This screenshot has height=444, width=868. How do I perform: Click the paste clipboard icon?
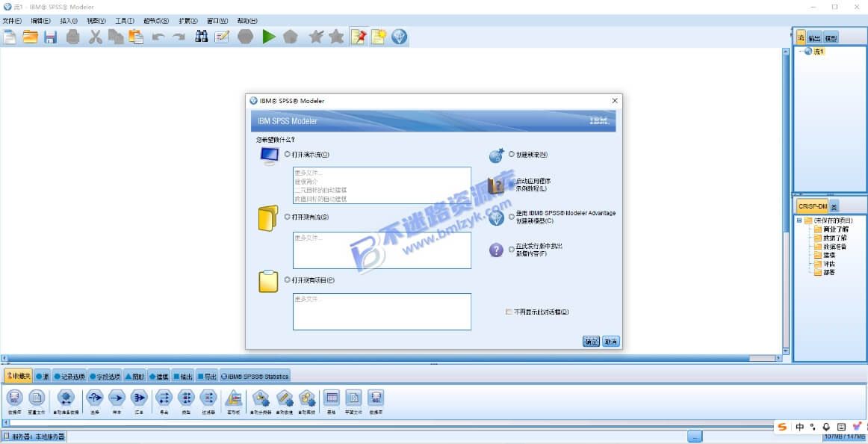tap(136, 37)
